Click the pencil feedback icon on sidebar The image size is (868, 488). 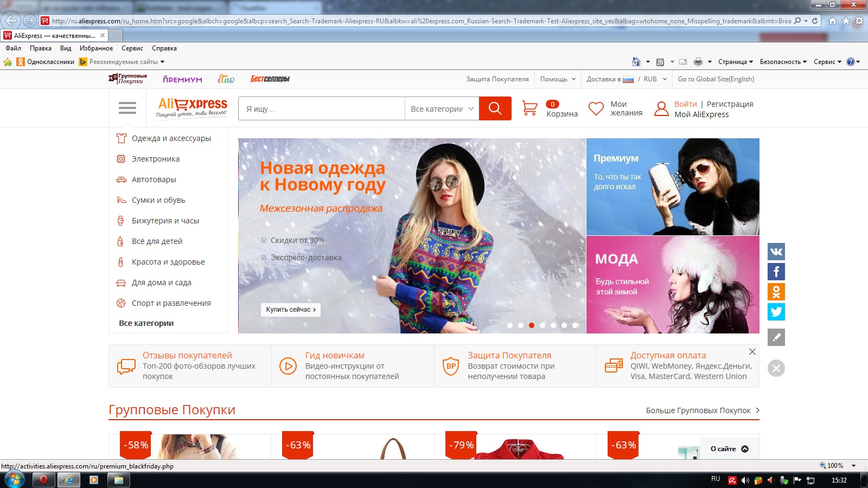pos(776,337)
